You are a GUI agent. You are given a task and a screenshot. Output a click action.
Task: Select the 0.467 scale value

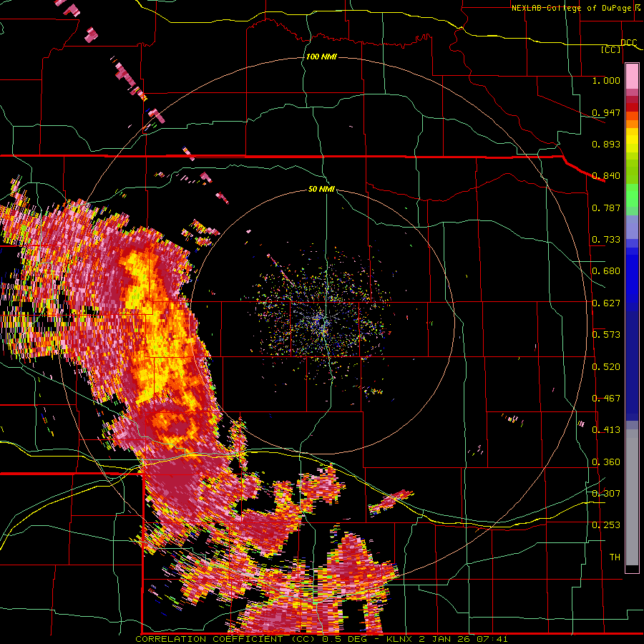(x=606, y=399)
